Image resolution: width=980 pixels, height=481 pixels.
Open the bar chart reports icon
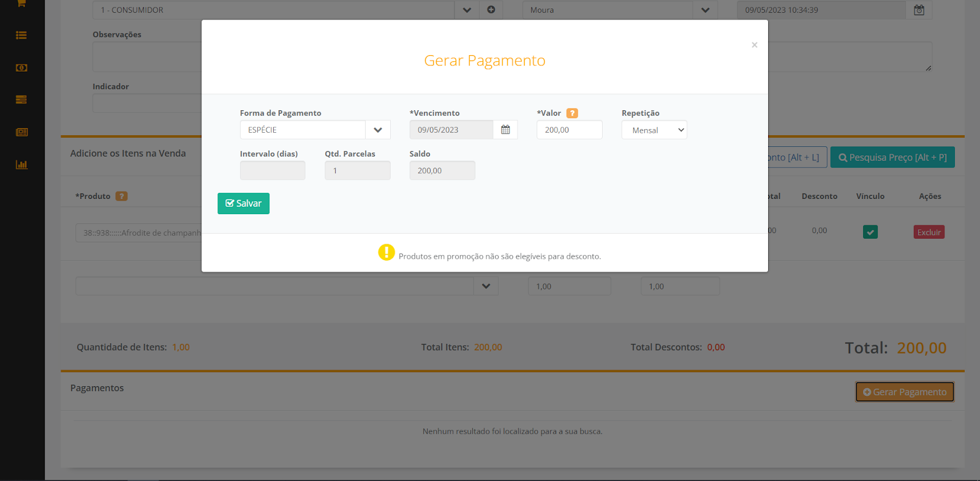pyautogui.click(x=21, y=165)
